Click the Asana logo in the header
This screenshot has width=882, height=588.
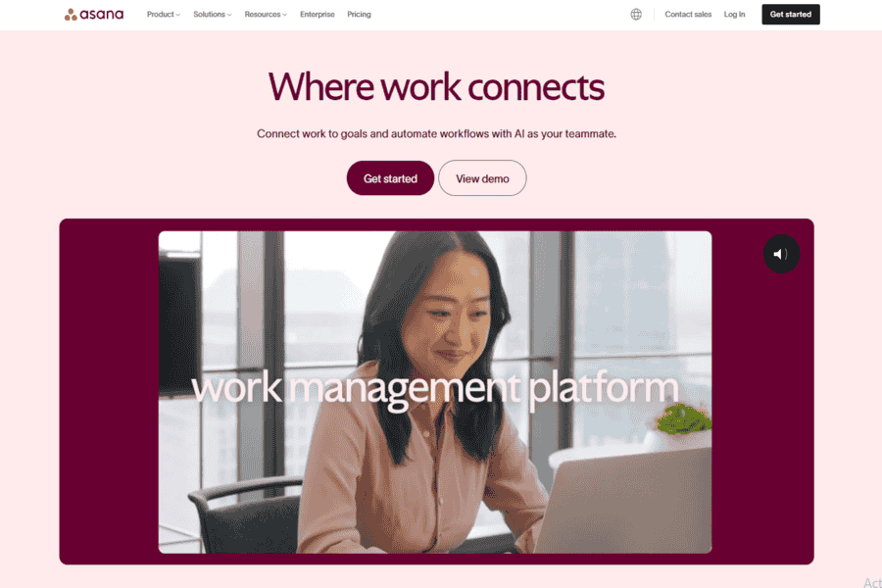click(x=94, y=14)
